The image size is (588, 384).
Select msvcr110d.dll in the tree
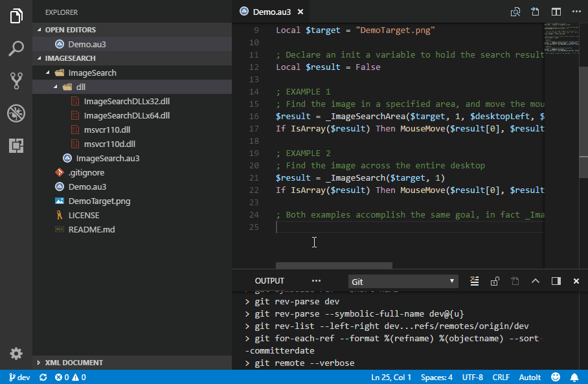tap(132, 144)
